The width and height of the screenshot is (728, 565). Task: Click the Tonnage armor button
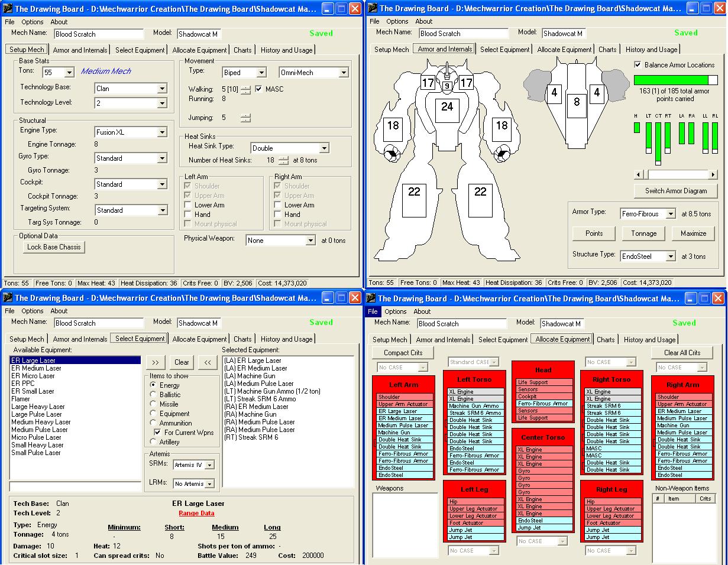tap(644, 233)
